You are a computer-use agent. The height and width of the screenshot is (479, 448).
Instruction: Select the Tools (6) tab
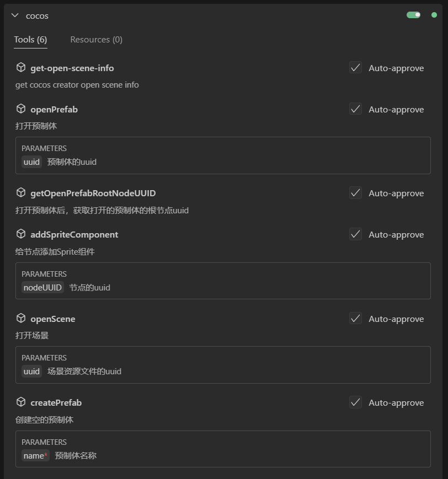[x=30, y=39]
